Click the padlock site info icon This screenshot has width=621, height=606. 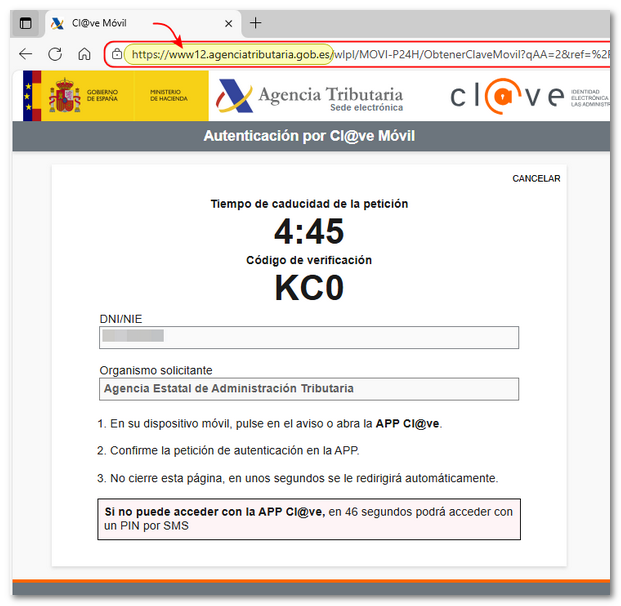coord(117,54)
